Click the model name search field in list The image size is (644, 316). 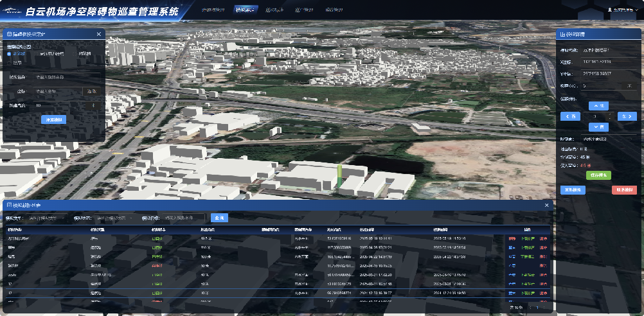(183, 218)
